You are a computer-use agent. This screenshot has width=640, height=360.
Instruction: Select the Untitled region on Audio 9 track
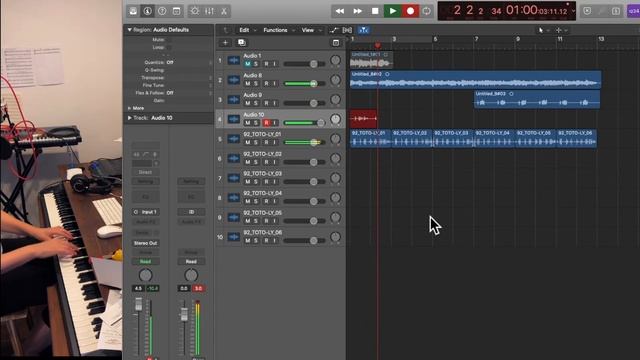(537, 99)
